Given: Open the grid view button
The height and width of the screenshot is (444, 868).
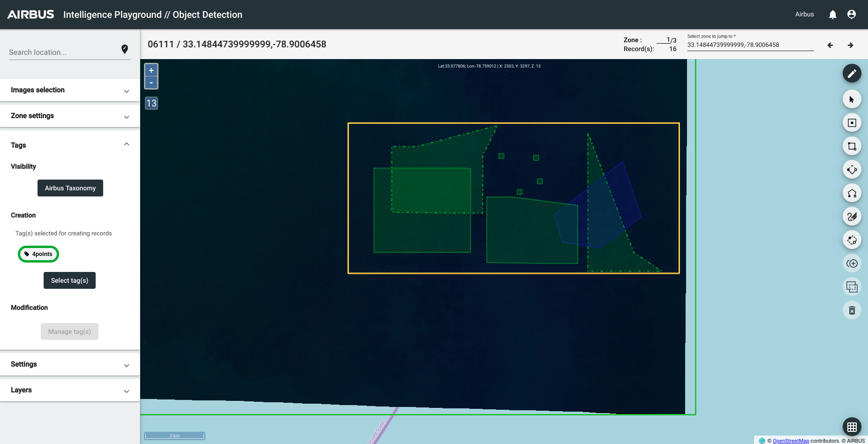Looking at the screenshot, I should coord(852,427).
